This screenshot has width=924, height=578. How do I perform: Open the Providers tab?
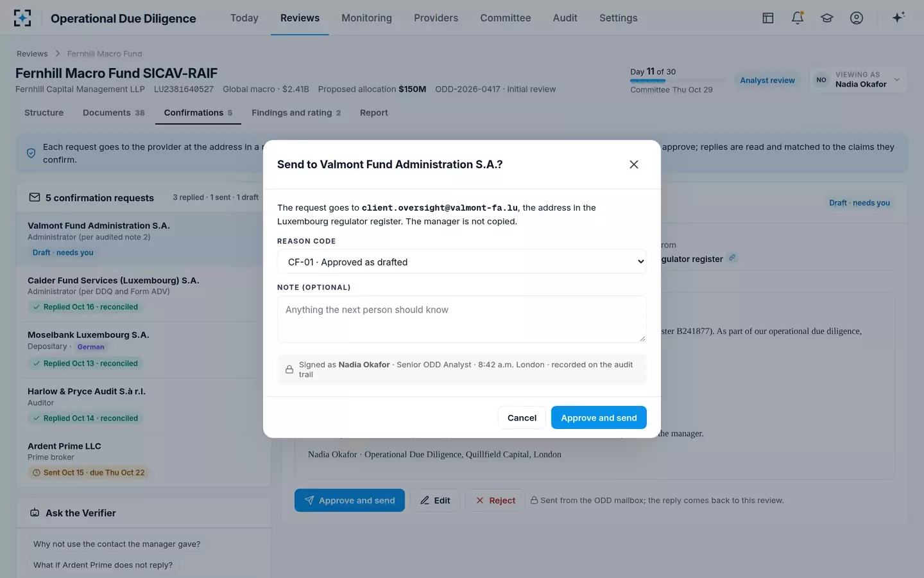click(x=436, y=18)
